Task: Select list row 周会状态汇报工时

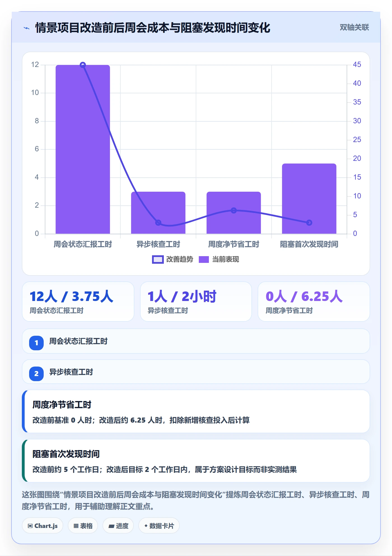Action: click(196, 341)
